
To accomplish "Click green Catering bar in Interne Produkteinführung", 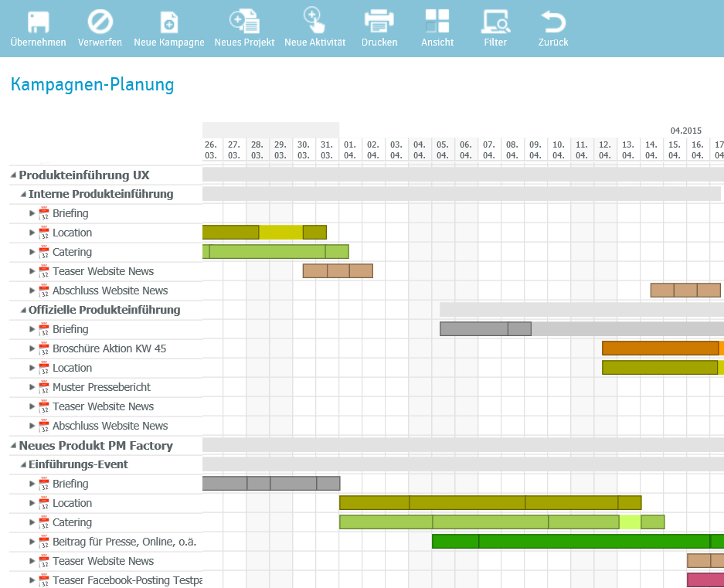I will point(276,252).
